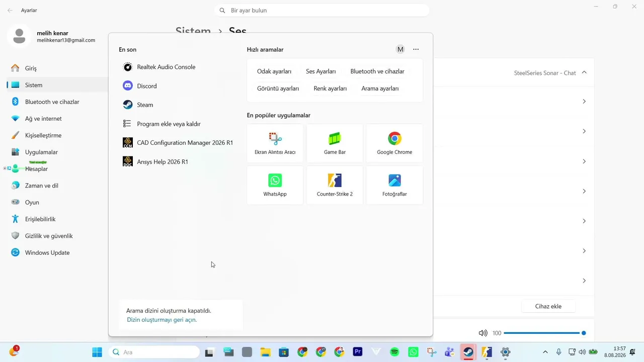The width and height of the screenshot is (644, 362).
Task: Open Premiere Pro from the taskbar
Action: (x=358, y=352)
